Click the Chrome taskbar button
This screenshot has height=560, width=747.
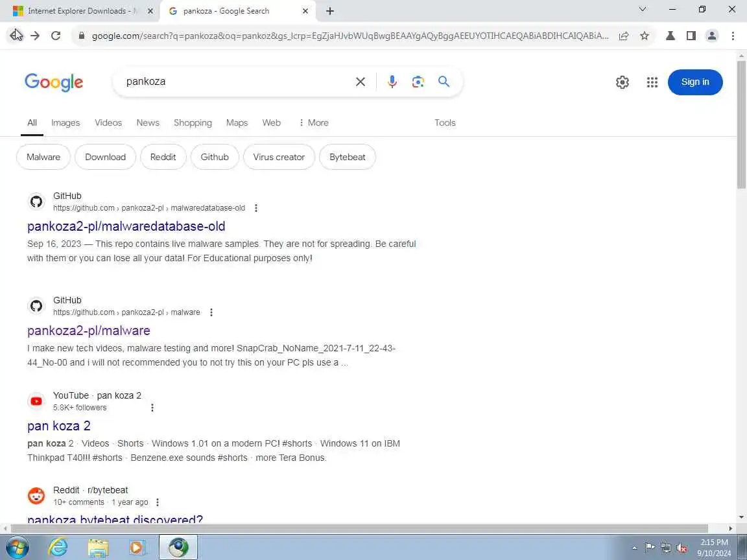pos(178,548)
